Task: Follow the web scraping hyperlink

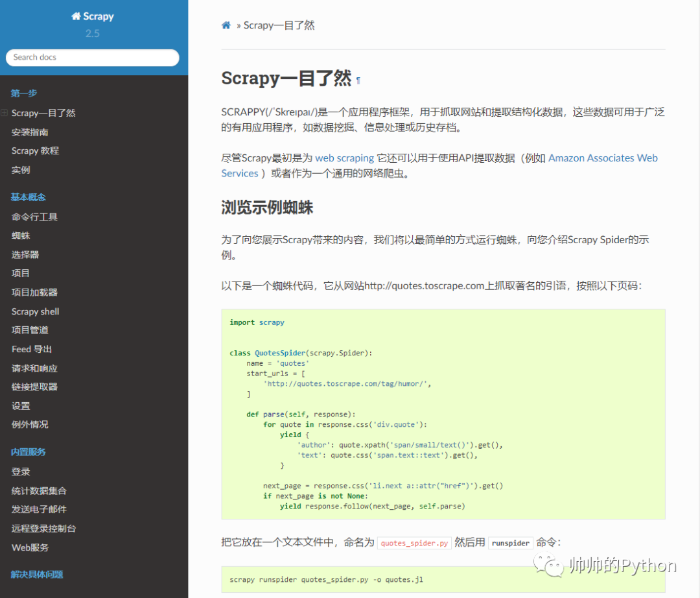Action: click(x=345, y=158)
